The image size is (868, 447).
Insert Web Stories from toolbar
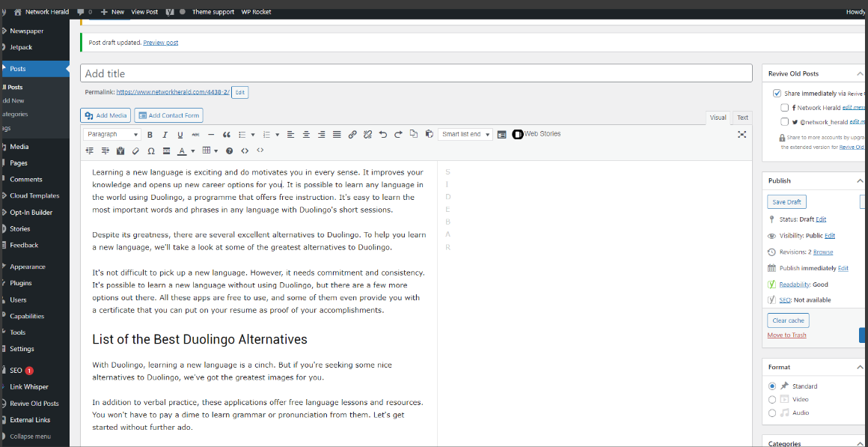pyautogui.click(x=537, y=134)
